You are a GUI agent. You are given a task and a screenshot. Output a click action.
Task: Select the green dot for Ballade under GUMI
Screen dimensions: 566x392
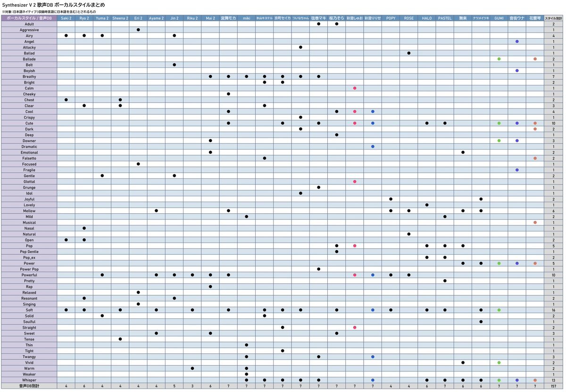click(x=499, y=59)
